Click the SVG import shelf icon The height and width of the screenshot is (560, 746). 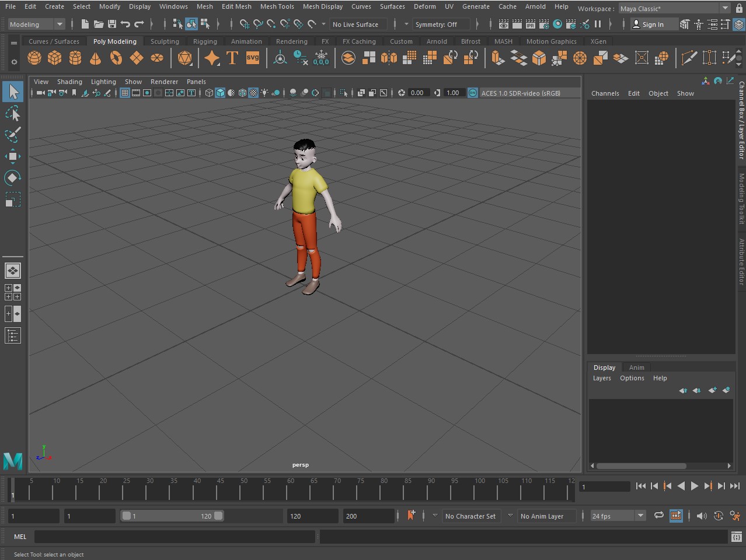point(253,58)
